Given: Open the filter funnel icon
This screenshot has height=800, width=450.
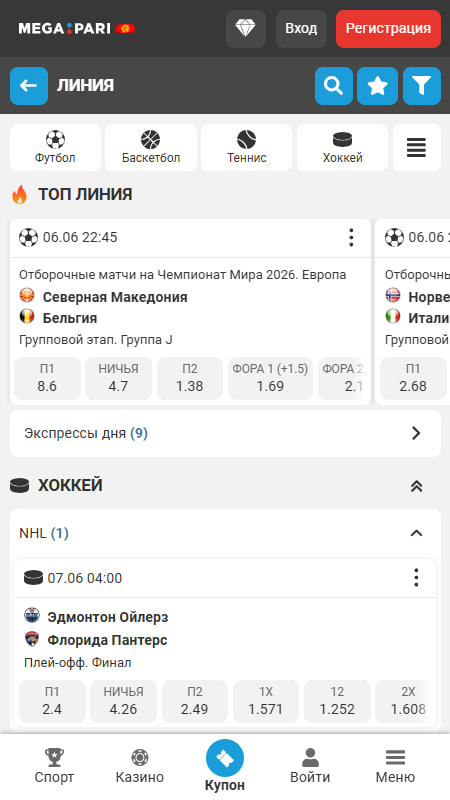Looking at the screenshot, I should 422,86.
